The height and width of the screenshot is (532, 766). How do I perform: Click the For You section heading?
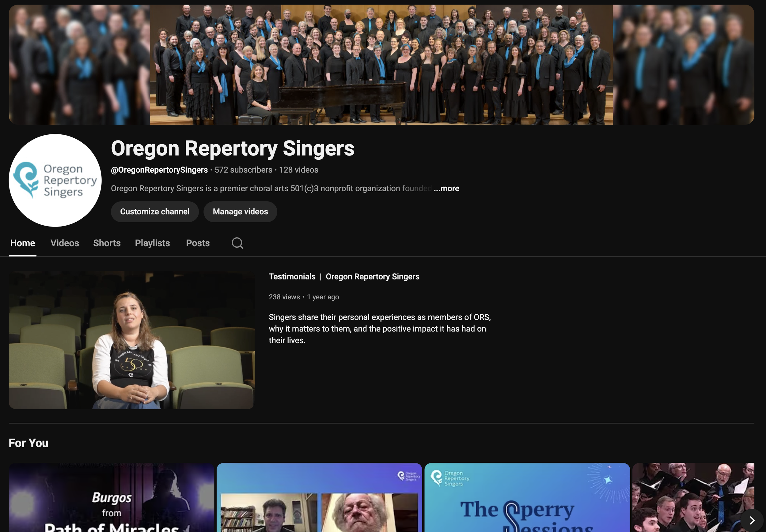(29, 443)
